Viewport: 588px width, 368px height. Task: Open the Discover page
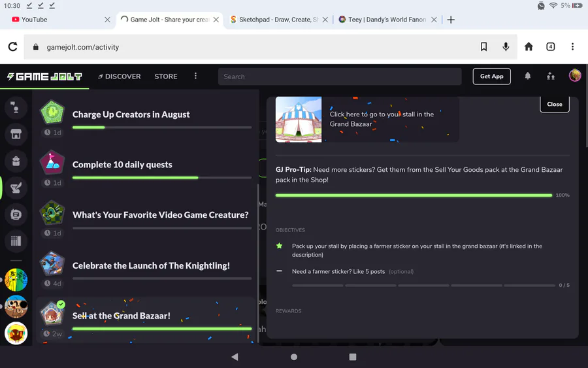(120, 76)
